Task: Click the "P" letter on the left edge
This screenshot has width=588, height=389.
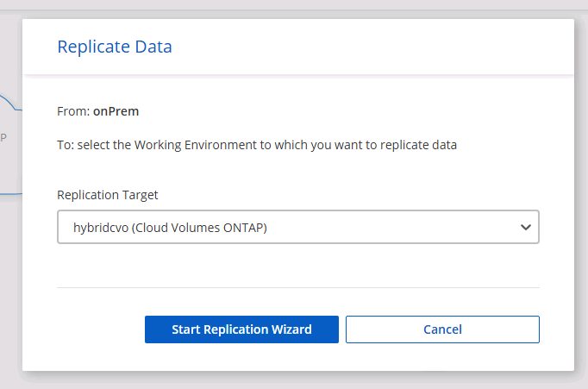Action: click(x=4, y=138)
